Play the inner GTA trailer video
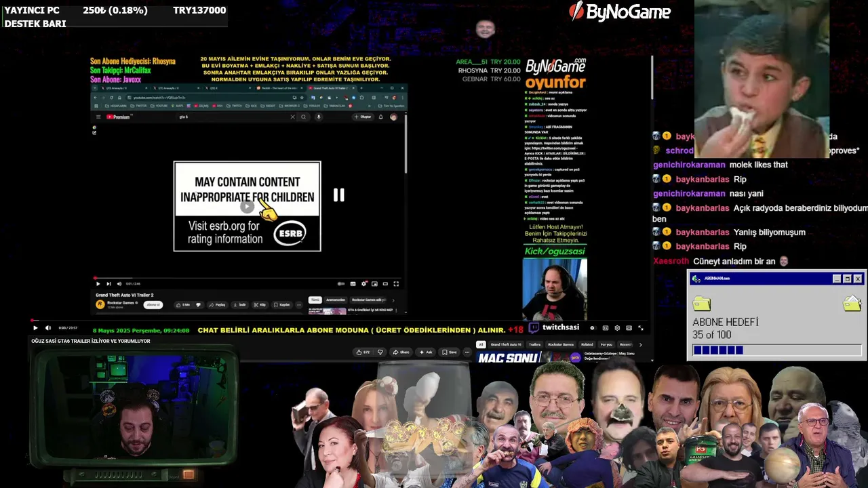This screenshot has height=488, width=868. click(98, 284)
